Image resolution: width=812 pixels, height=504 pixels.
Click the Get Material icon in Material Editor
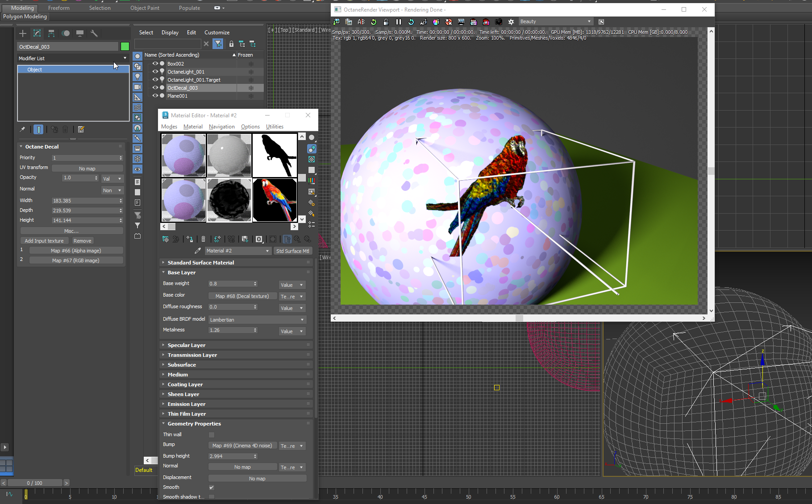pyautogui.click(x=166, y=240)
